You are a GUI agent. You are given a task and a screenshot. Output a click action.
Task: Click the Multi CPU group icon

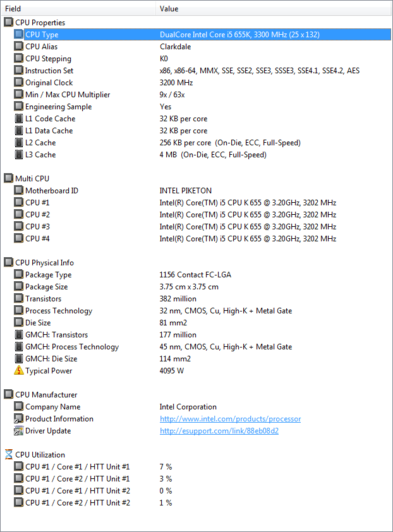coord(8,178)
